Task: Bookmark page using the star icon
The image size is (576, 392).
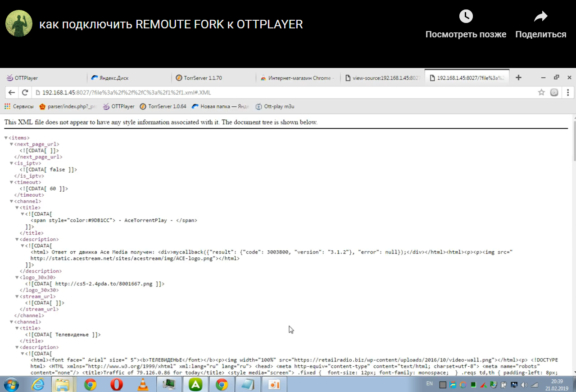Action: [x=541, y=93]
